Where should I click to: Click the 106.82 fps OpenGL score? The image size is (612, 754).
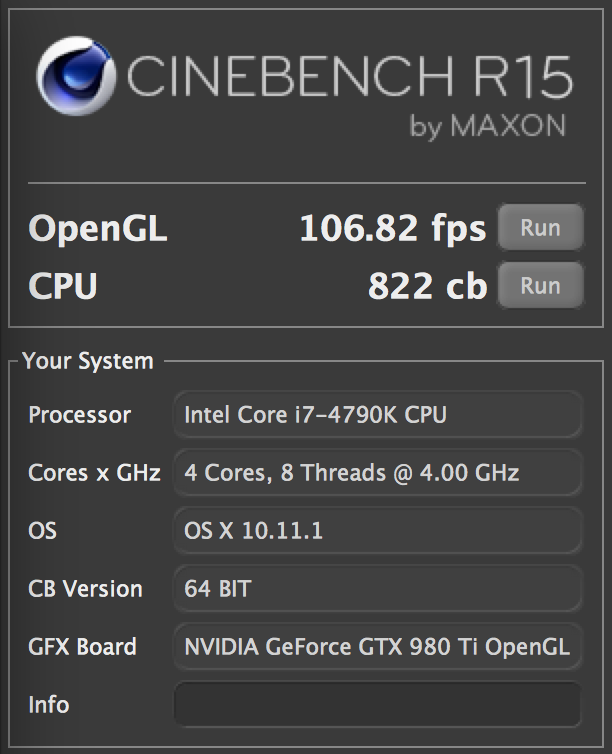pyautogui.click(x=392, y=229)
